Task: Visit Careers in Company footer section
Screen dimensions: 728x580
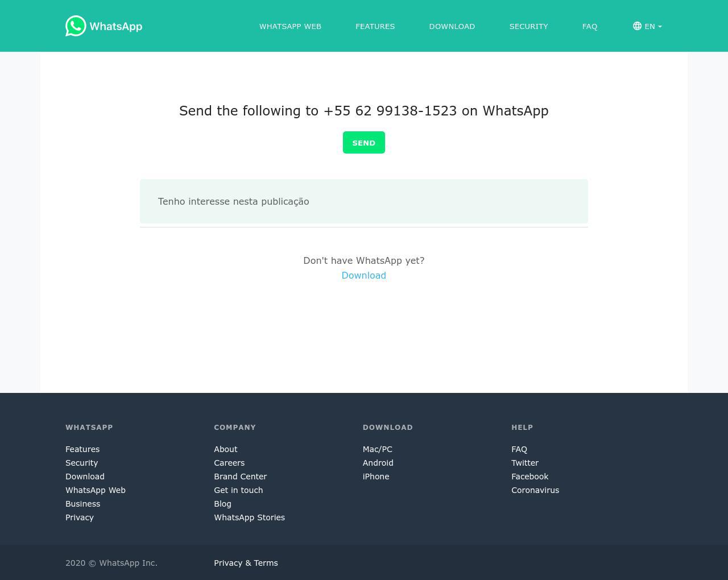Action: [x=229, y=463]
